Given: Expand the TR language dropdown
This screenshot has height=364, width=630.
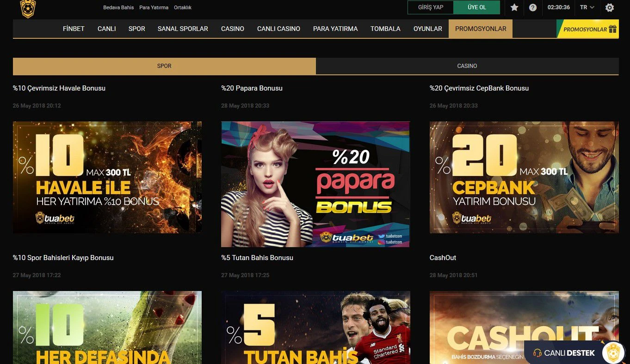Looking at the screenshot, I should [x=587, y=7].
